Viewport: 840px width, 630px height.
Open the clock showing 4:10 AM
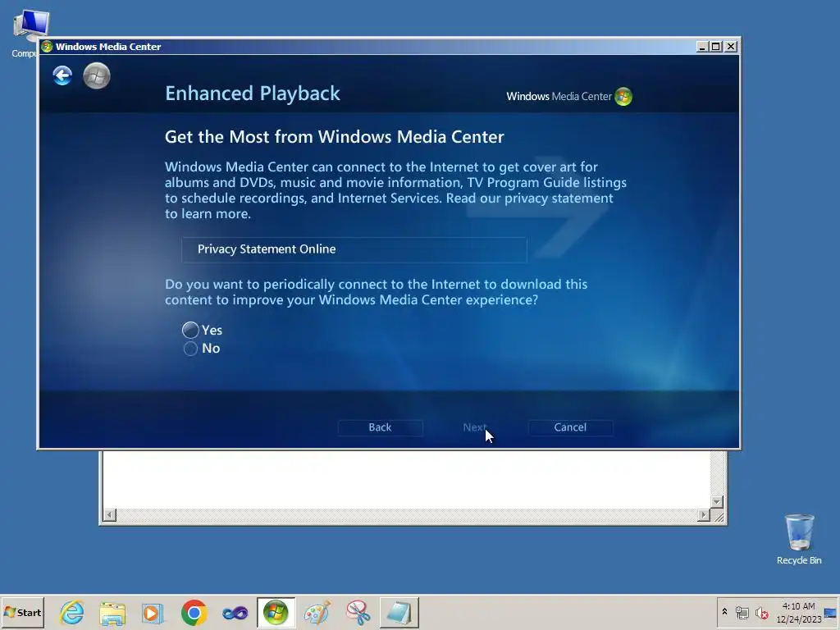click(x=799, y=612)
